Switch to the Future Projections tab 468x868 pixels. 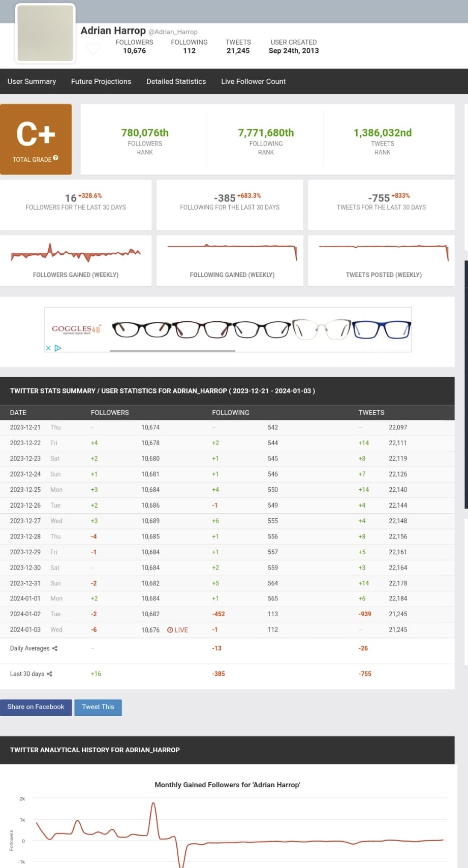[101, 81]
